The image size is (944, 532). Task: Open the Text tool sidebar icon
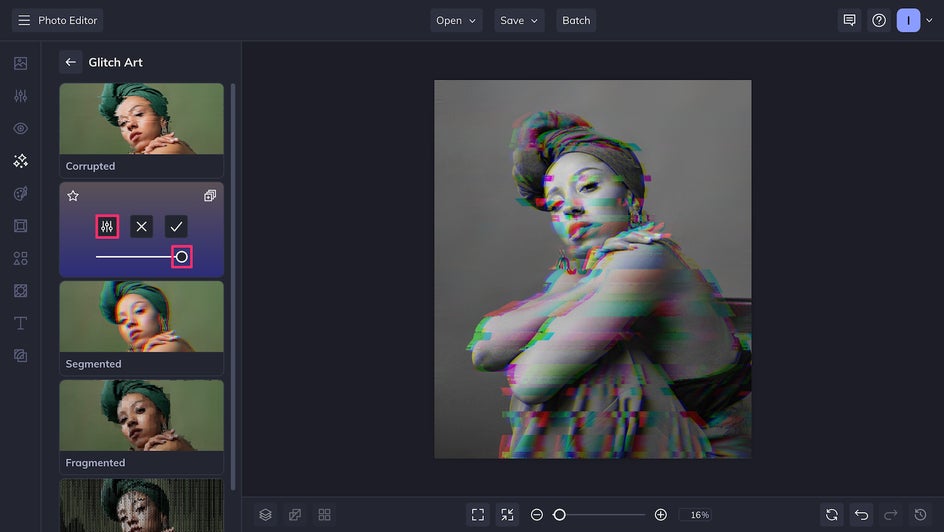20,323
